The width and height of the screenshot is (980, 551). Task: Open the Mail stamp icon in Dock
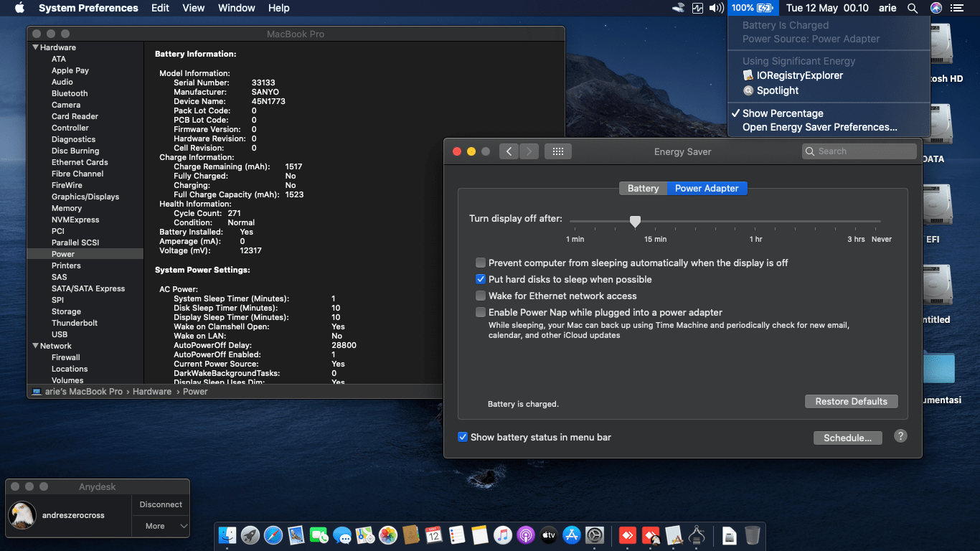(x=296, y=535)
